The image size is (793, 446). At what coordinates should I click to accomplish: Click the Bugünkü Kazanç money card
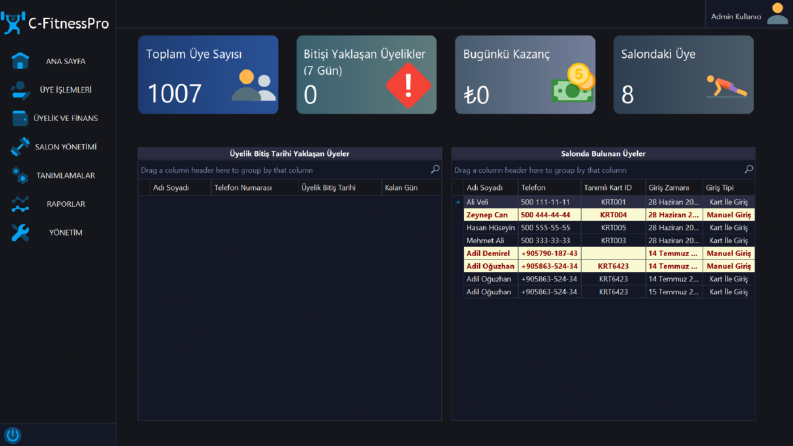[x=525, y=74]
